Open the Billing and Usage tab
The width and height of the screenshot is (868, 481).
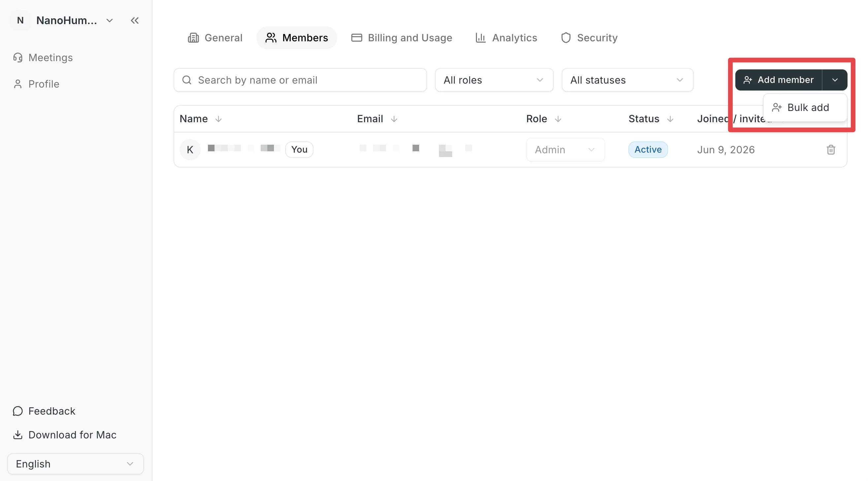(x=402, y=38)
